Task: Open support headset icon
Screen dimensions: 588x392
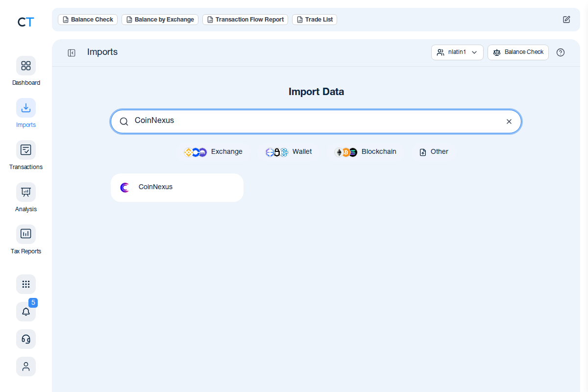Action: pyautogui.click(x=26, y=339)
